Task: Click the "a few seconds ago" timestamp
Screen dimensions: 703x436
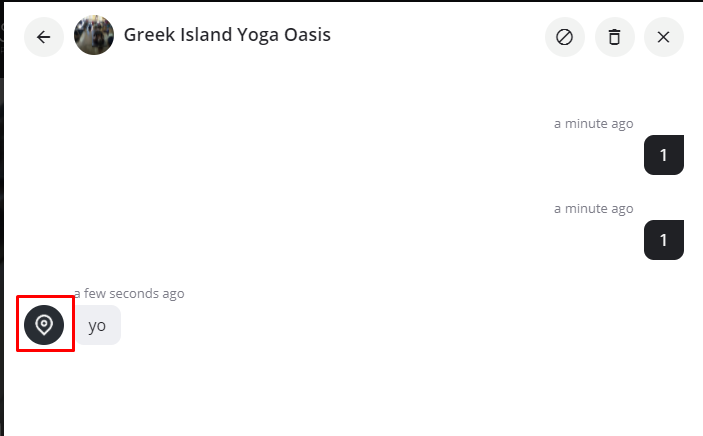Action: pos(129,294)
